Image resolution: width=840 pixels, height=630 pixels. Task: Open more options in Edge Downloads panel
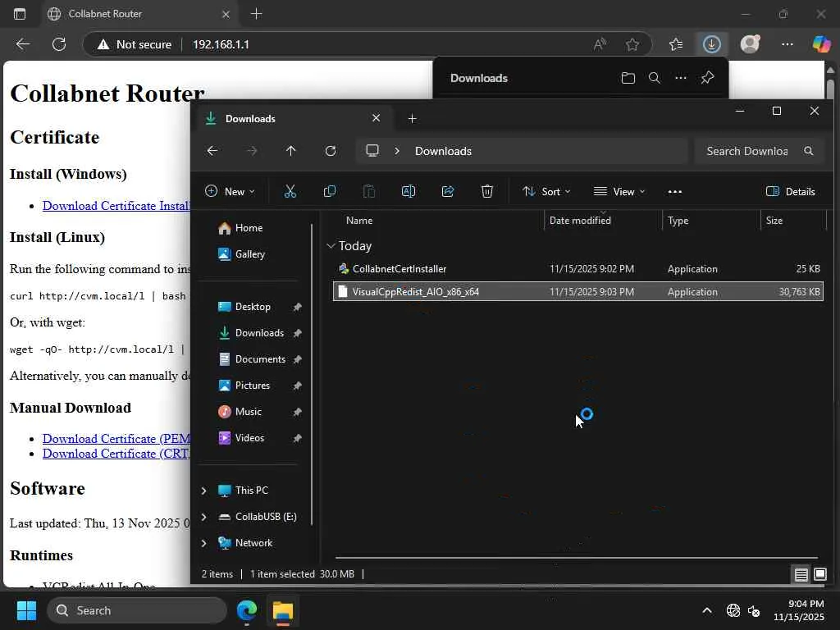coord(680,78)
